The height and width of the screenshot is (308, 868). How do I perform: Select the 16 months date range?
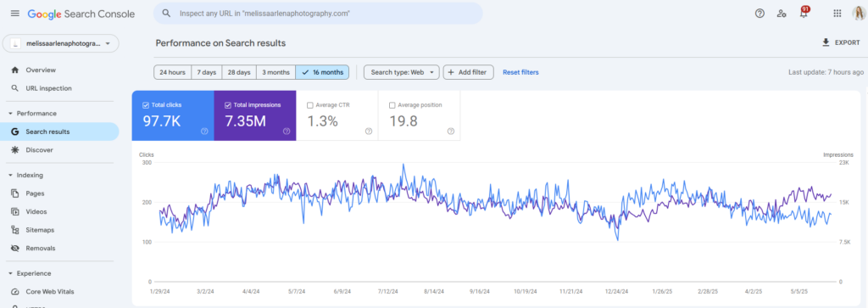point(322,73)
